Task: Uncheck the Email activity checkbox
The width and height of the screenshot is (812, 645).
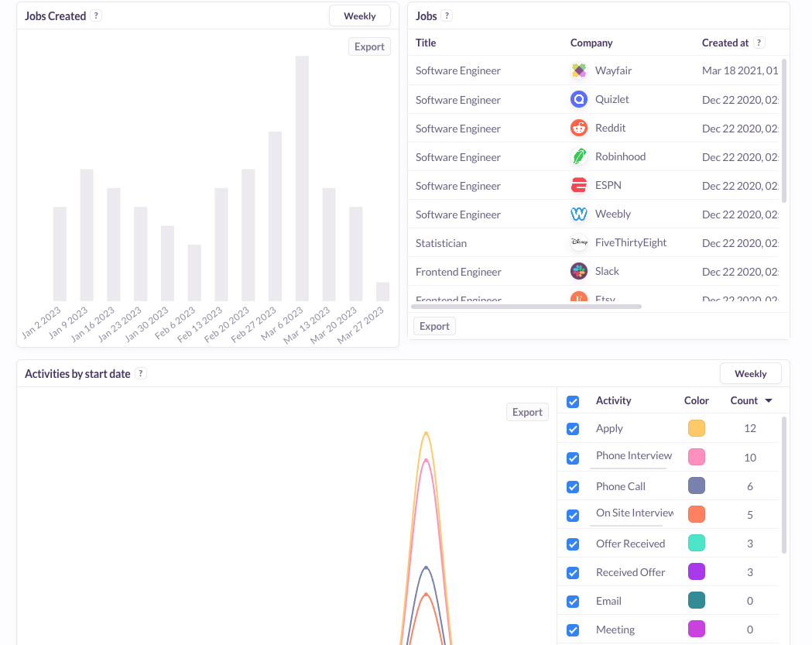Action: click(x=573, y=602)
